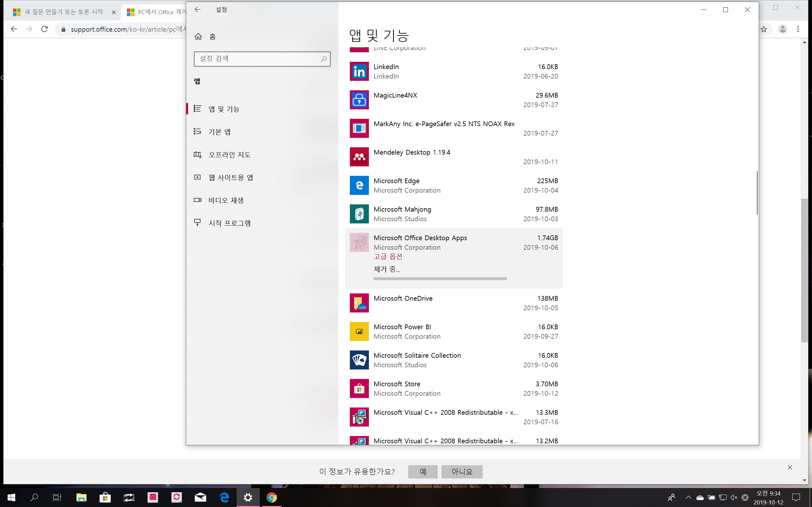Click the 예 feedback button
812x507 pixels.
(x=422, y=472)
